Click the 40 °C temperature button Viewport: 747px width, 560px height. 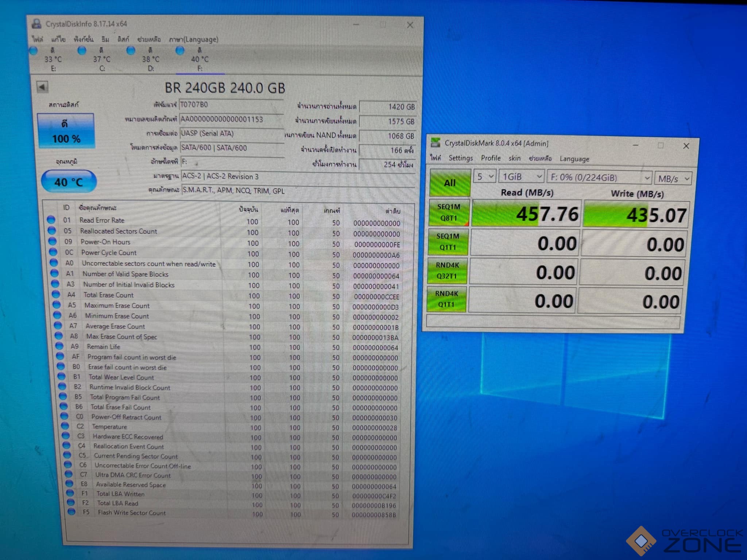69,182
